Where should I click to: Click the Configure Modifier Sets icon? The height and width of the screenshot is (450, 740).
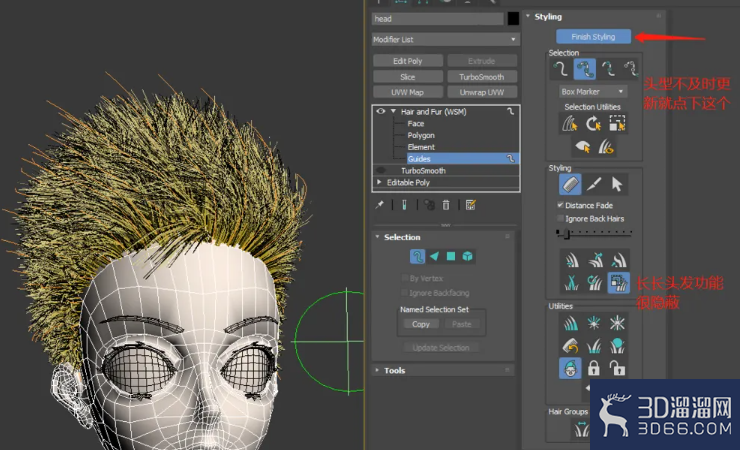tap(471, 205)
